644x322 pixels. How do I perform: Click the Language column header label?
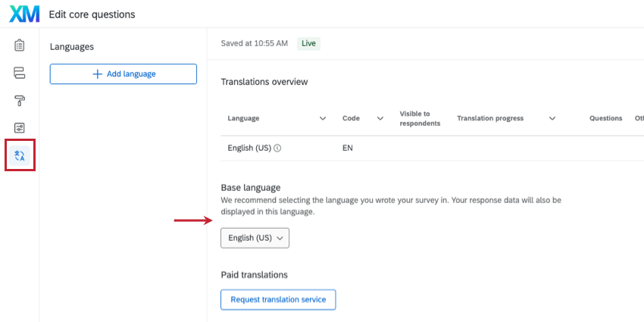coord(243,119)
